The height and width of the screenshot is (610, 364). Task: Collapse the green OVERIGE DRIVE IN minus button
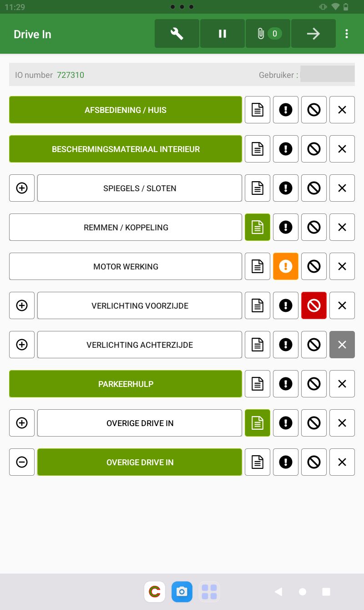(x=22, y=462)
